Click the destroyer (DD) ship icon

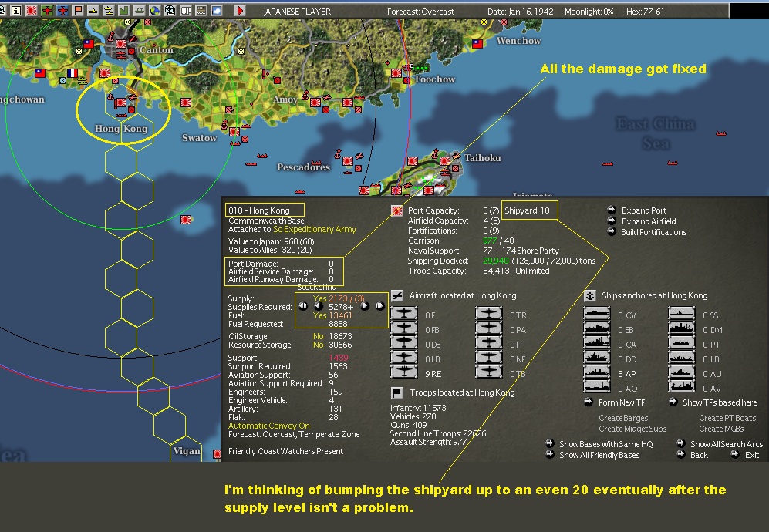597,358
